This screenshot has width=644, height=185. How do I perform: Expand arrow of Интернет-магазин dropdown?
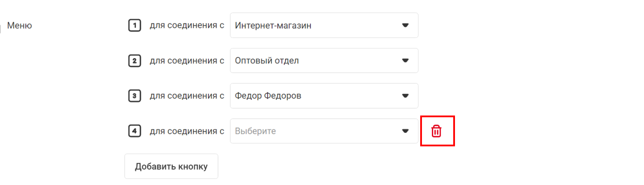click(x=405, y=26)
